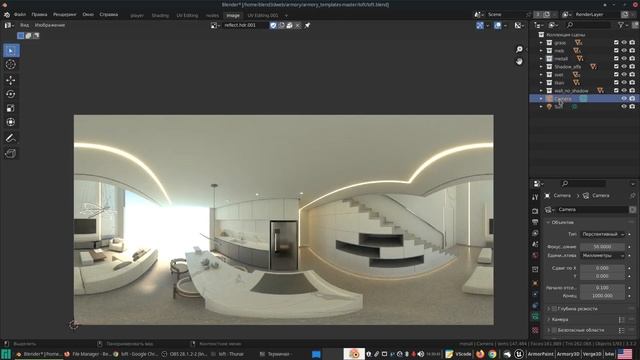Expand the Camera object tree row
Screen dimensions: 640x360
541,98
